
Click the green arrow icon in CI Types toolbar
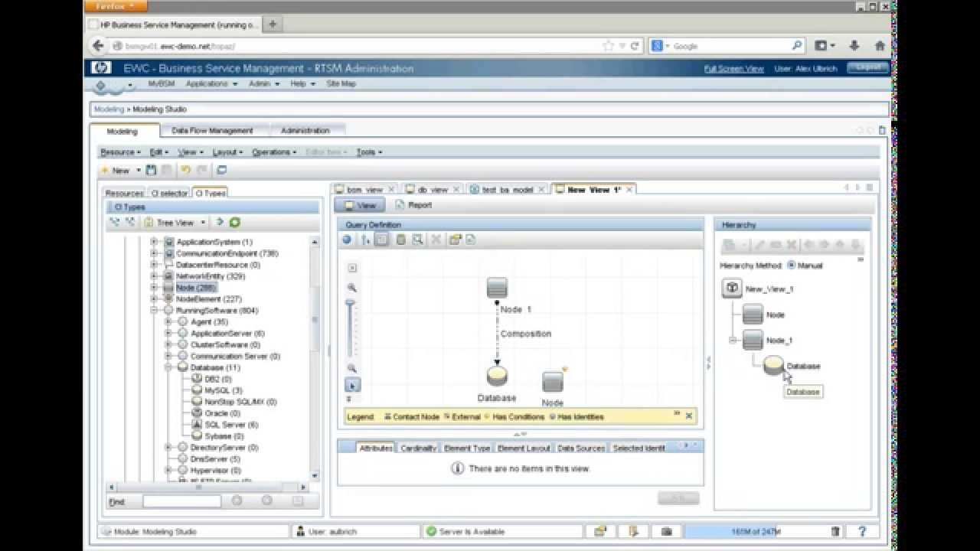[x=220, y=223]
